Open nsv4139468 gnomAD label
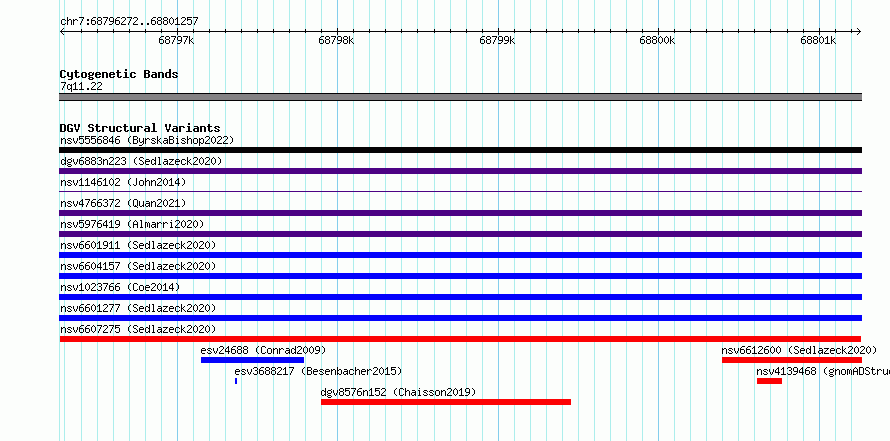The width and height of the screenshot is (890, 441). [823, 371]
